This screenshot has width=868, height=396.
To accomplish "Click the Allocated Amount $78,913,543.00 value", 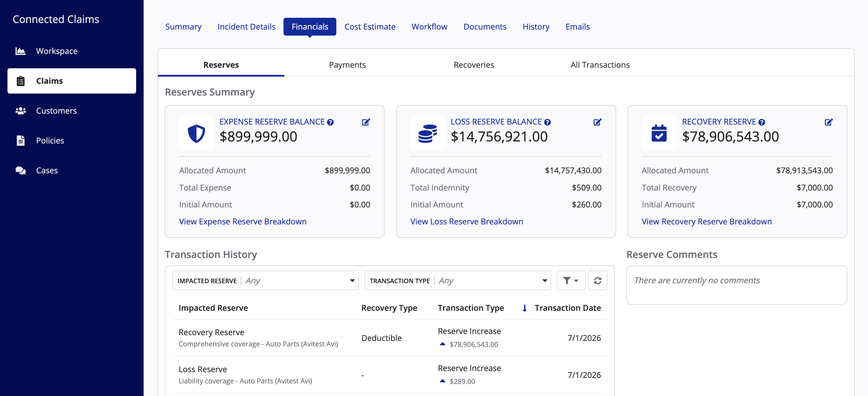I will [x=804, y=170].
